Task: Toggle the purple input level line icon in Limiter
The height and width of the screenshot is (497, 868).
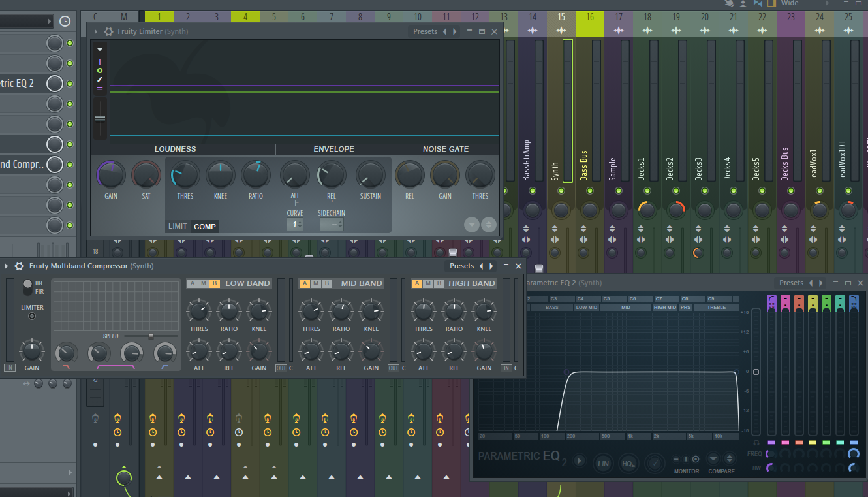Action: click(100, 61)
